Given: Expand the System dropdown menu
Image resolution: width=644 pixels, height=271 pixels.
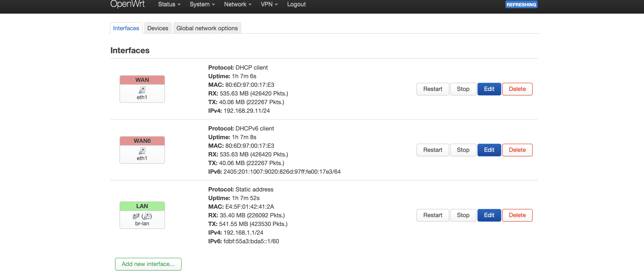Looking at the screenshot, I should (x=202, y=4).
